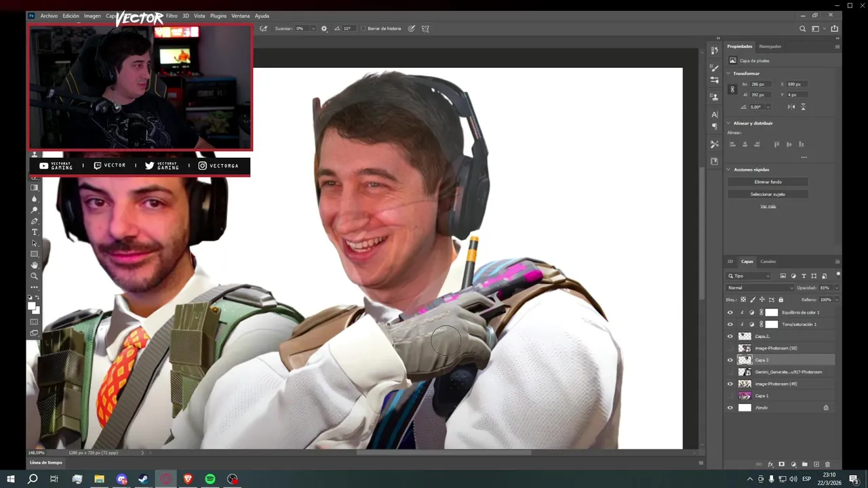The width and height of the screenshot is (868, 488).
Task: Select the Pen tool in the toolbar
Action: 35,222
